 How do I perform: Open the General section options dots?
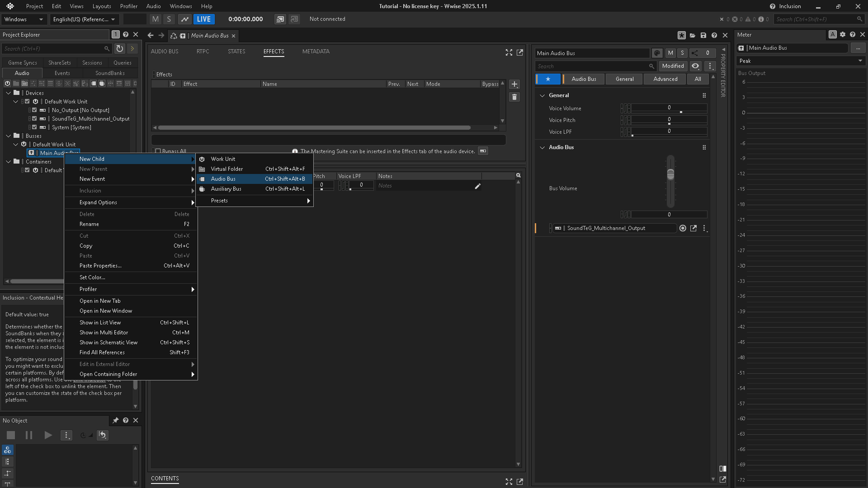pos(704,96)
